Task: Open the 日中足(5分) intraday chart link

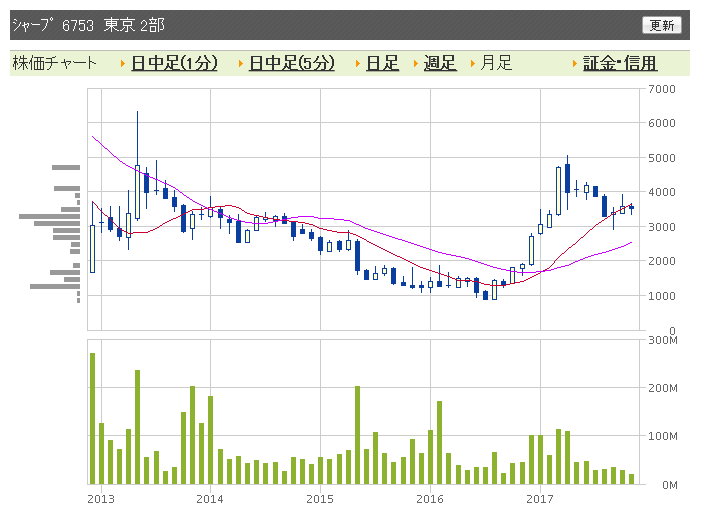Action: tap(291, 63)
